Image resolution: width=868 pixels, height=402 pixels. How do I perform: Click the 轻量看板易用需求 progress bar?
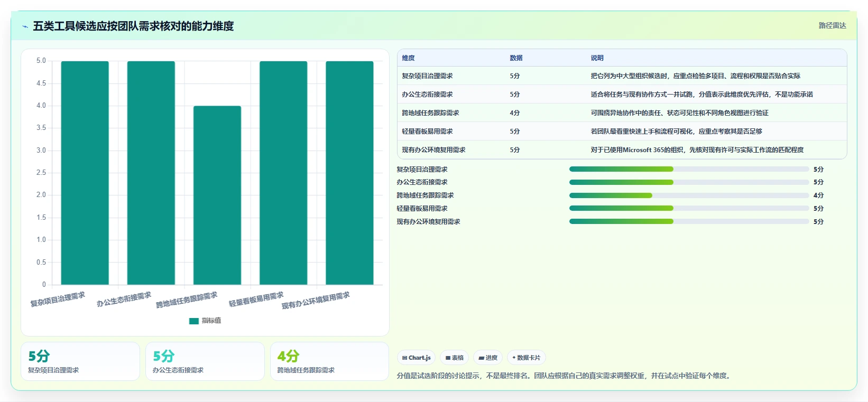[689, 208]
